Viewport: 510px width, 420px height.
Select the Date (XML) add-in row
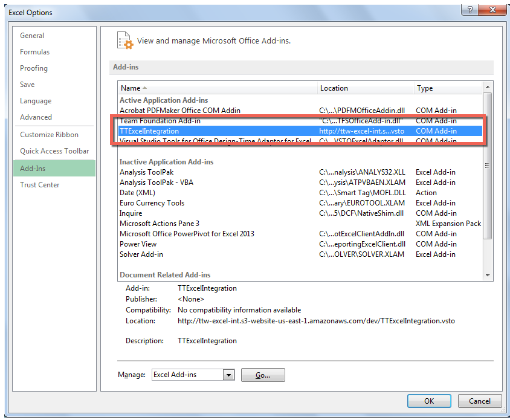(x=300, y=193)
